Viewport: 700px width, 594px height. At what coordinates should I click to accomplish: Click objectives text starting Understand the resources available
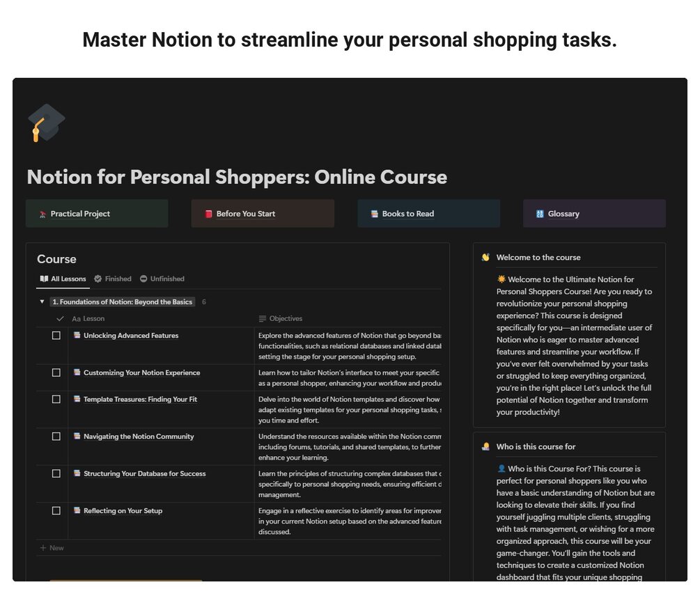pos(350,447)
